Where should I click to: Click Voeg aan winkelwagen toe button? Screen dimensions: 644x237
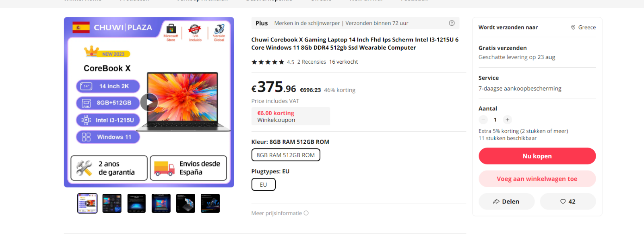537,179
